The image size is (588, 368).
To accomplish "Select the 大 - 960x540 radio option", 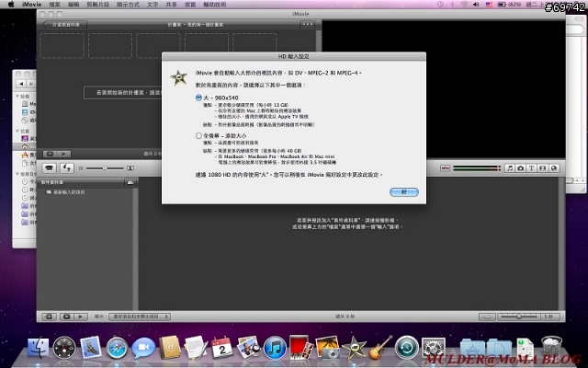I will 198,98.
